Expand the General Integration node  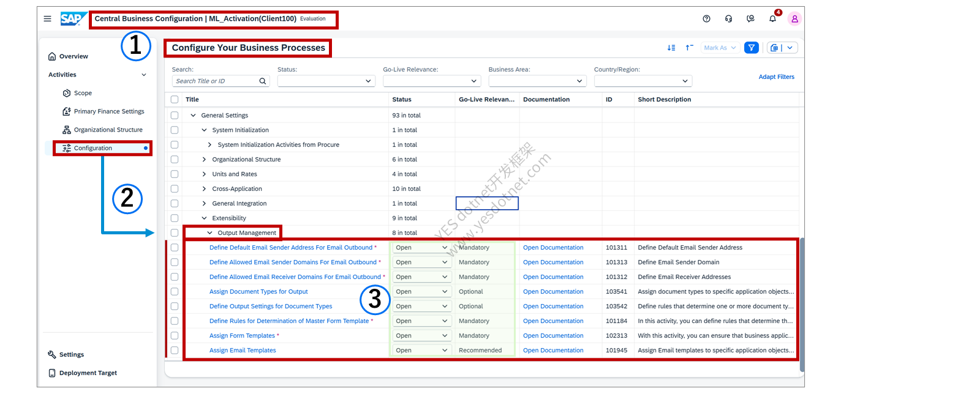[204, 204]
